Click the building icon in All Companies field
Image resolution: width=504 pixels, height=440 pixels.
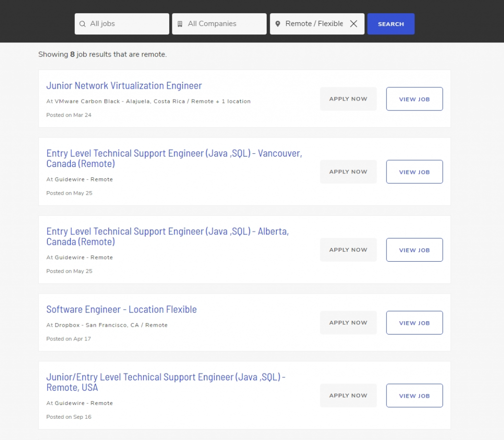(x=180, y=24)
